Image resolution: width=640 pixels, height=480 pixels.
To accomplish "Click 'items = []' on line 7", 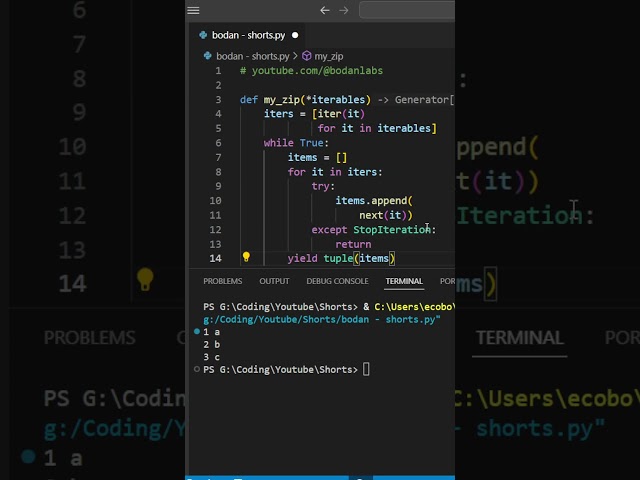I will pos(317,158).
